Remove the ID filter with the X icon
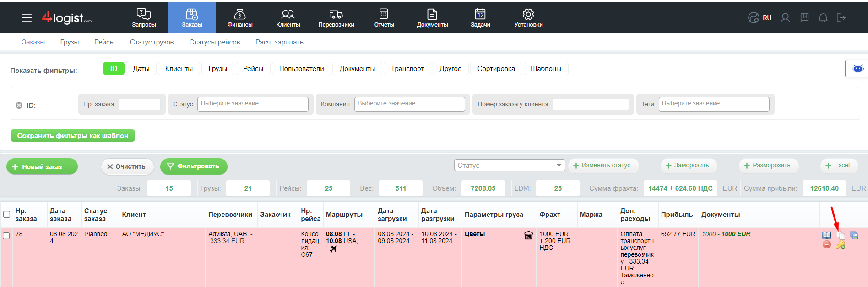868x287 pixels. pyautogui.click(x=19, y=105)
